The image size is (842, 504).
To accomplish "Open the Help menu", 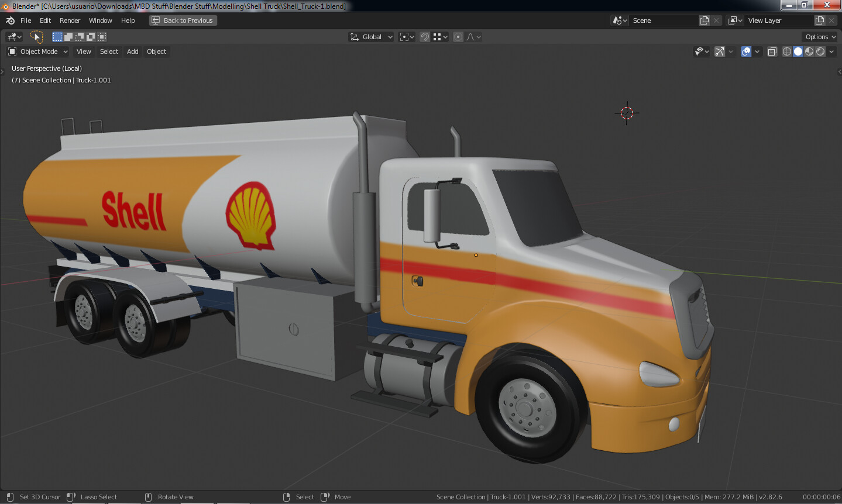I will [x=128, y=20].
